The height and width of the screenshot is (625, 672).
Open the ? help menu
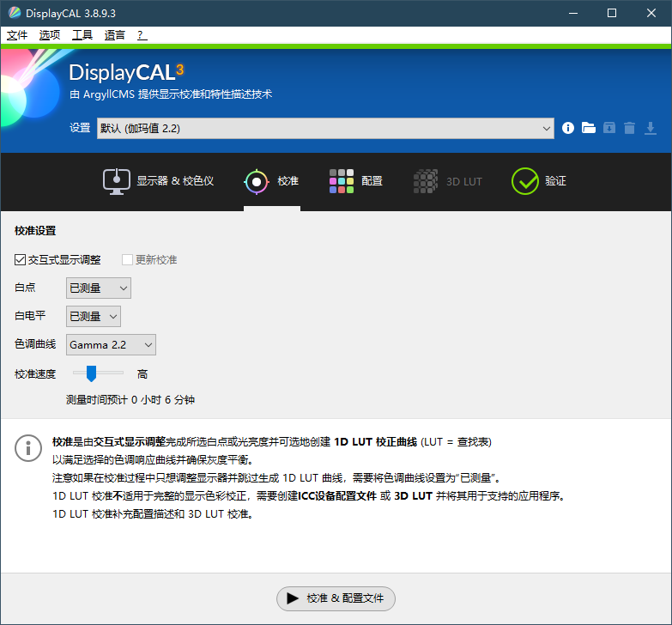142,35
